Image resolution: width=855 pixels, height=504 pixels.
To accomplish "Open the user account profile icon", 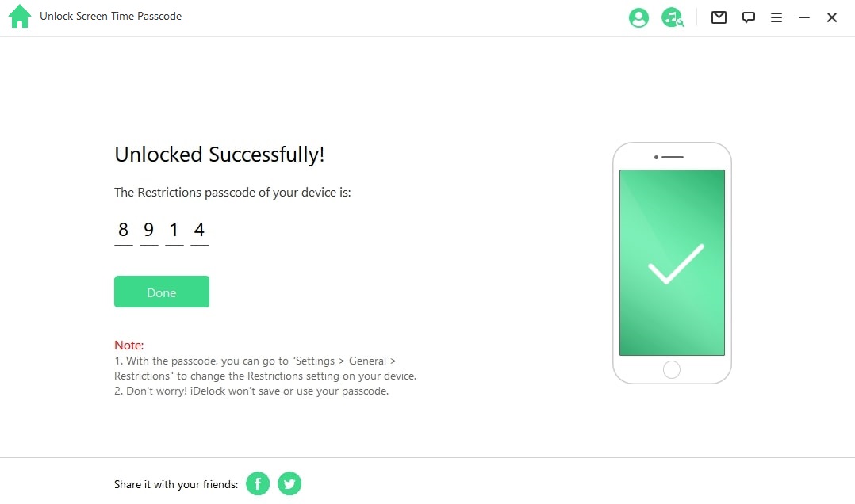I will coord(638,17).
